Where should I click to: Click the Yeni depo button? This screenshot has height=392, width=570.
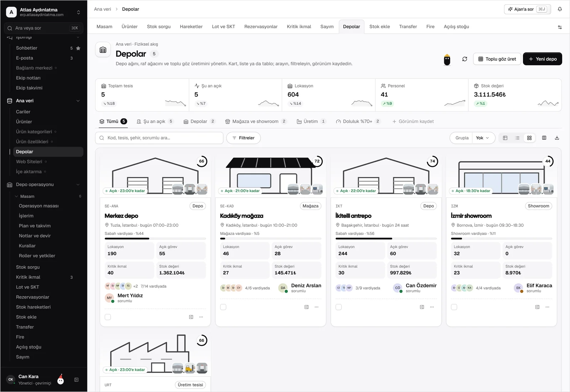click(542, 59)
